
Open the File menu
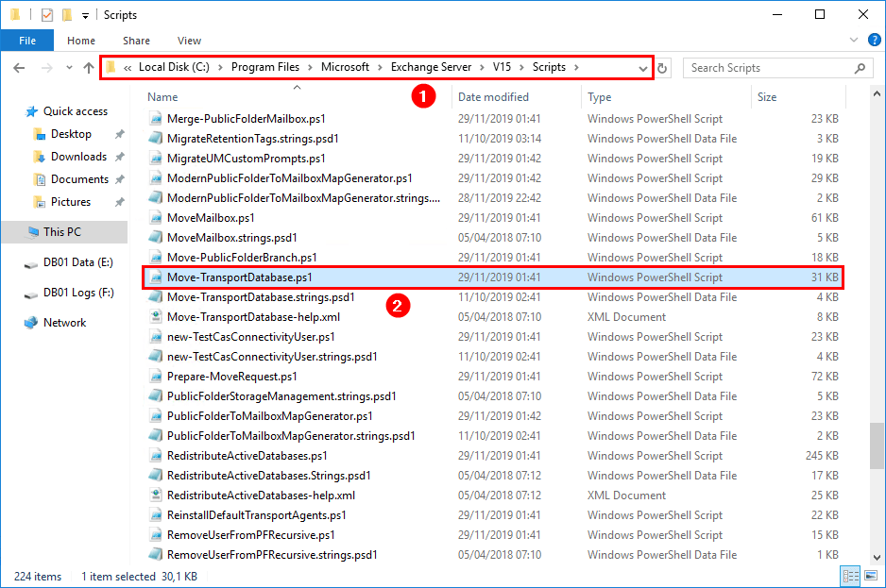click(27, 41)
